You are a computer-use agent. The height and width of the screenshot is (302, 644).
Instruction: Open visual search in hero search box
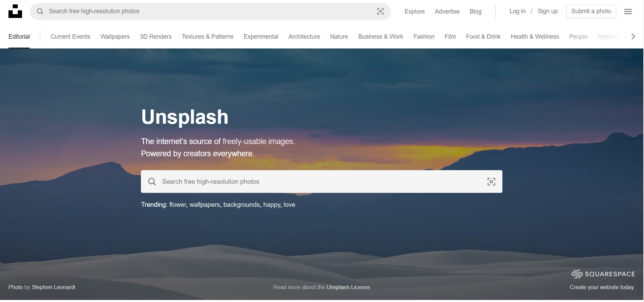tap(491, 182)
